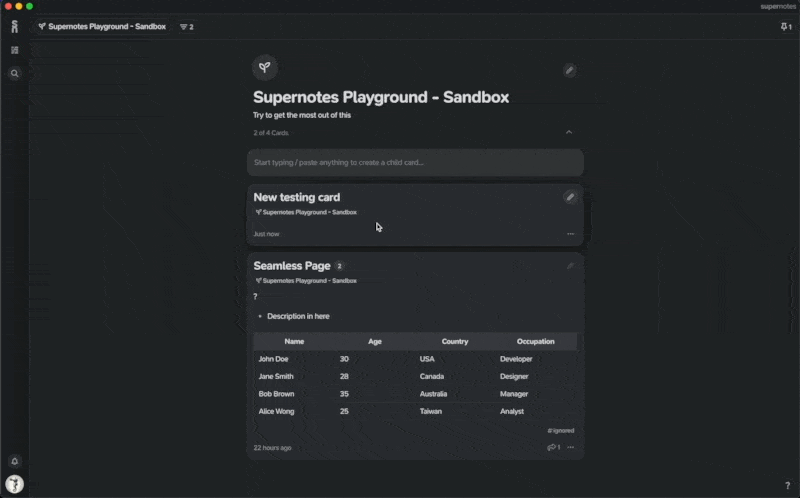
Task: Toggle the Description in here bullet
Action: pyautogui.click(x=260, y=316)
